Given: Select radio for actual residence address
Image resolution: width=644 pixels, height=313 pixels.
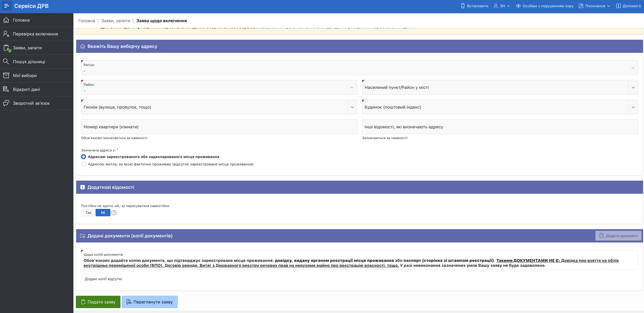Looking at the screenshot, I should tap(83, 164).
